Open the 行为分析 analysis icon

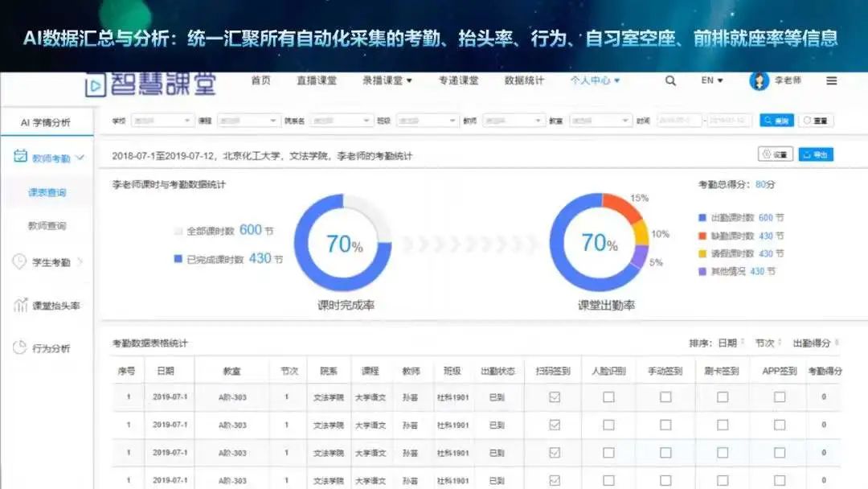tap(18, 346)
